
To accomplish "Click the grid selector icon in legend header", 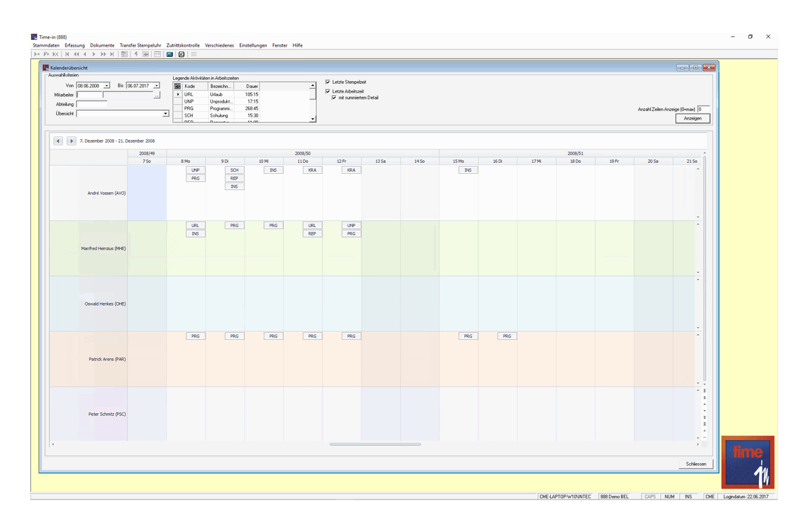I will pos(178,87).
